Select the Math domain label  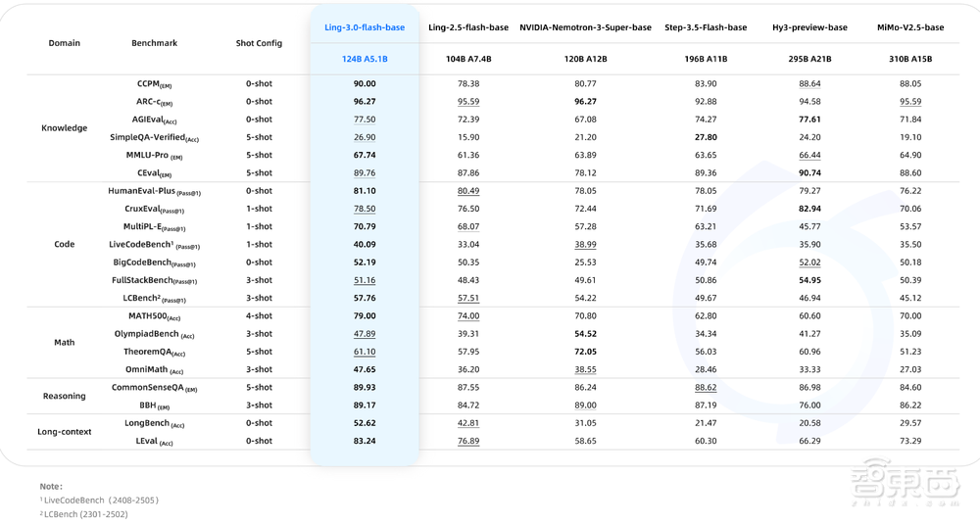point(65,343)
